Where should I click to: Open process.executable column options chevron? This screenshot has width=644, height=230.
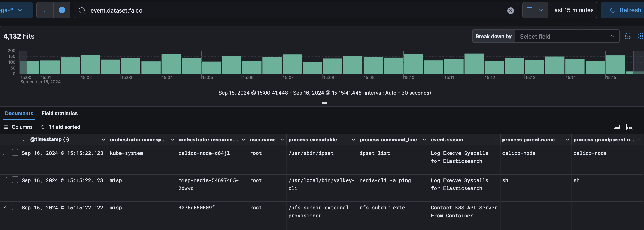tap(353, 140)
